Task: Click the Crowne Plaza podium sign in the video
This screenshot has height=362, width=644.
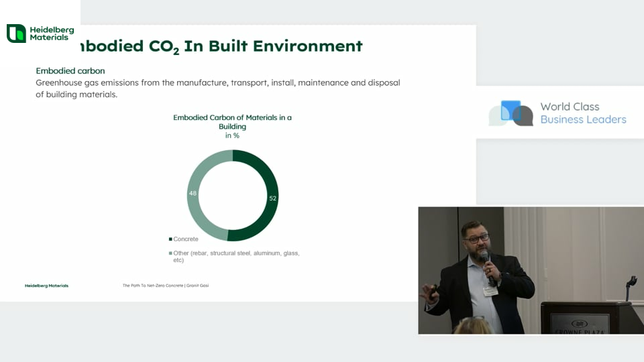Action: (x=580, y=325)
